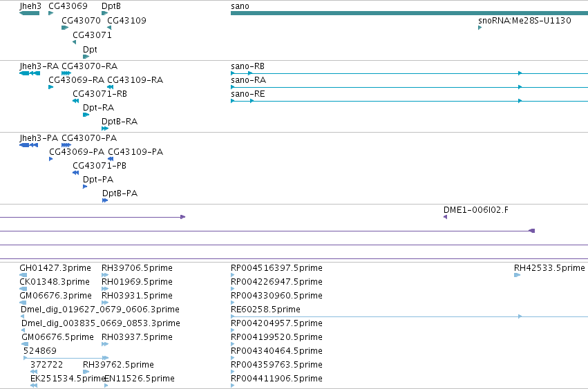The width and height of the screenshot is (588, 389).
Task: Click the Jheh3 gene arrow glyph
Action: (29, 13)
